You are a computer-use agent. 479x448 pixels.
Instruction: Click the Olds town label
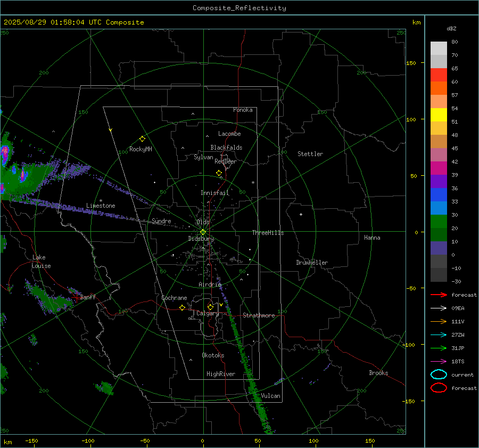point(203,222)
